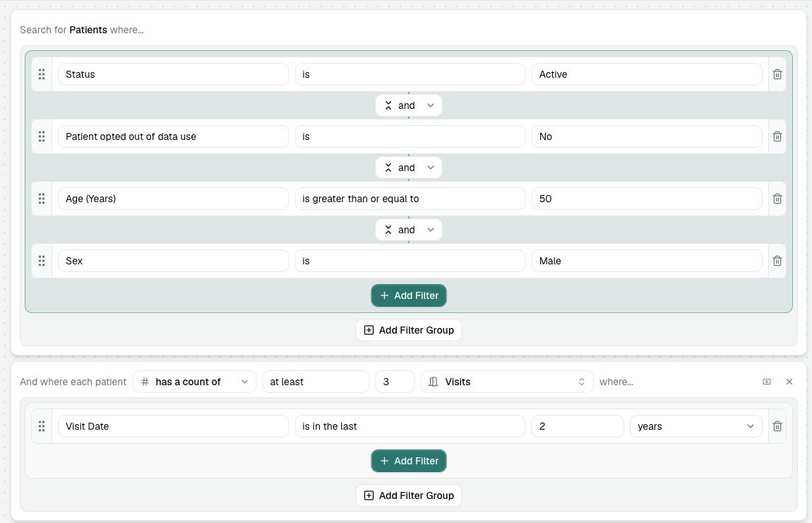Delete the Visit Date filter row
812x523 pixels.
tap(777, 426)
